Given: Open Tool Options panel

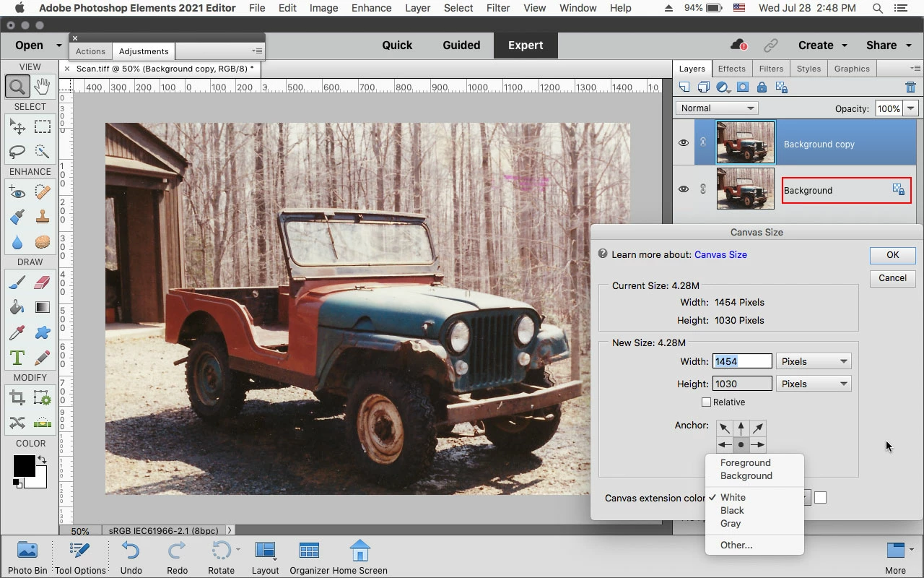Looking at the screenshot, I should click(80, 557).
